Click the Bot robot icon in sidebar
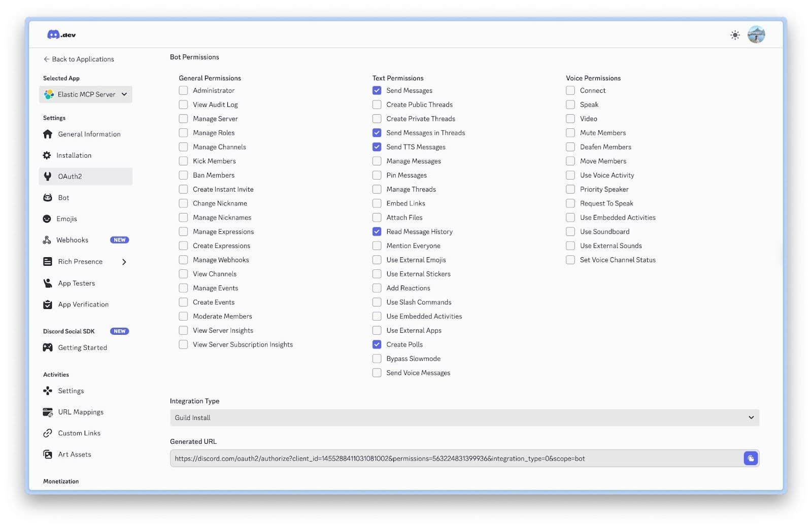Screen dimensions: 812x527 tap(48, 198)
